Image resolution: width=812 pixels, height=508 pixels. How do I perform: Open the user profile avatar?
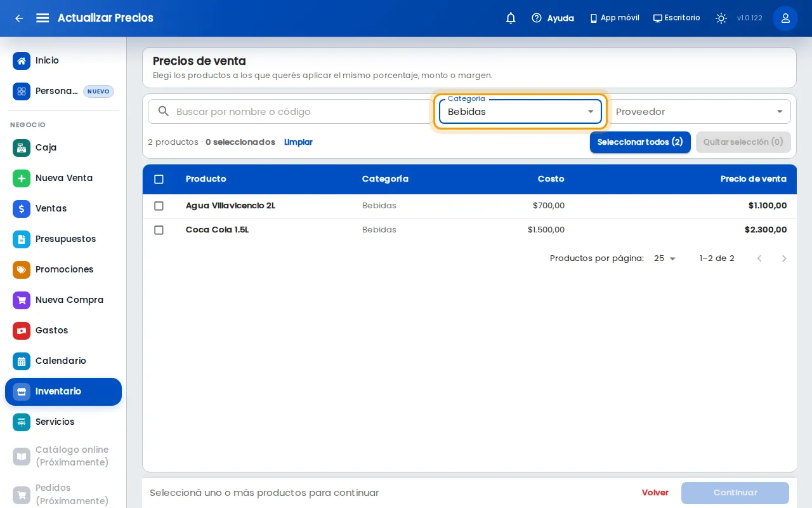click(x=785, y=18)
